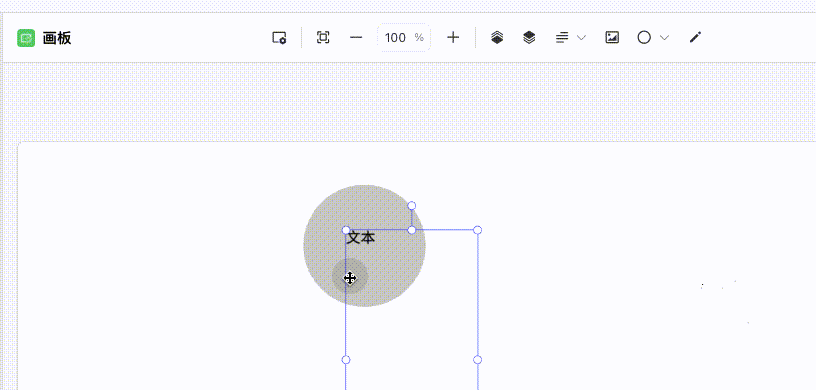Click the left-middle selection handle

pyautogui.click(x=346, y=360)
